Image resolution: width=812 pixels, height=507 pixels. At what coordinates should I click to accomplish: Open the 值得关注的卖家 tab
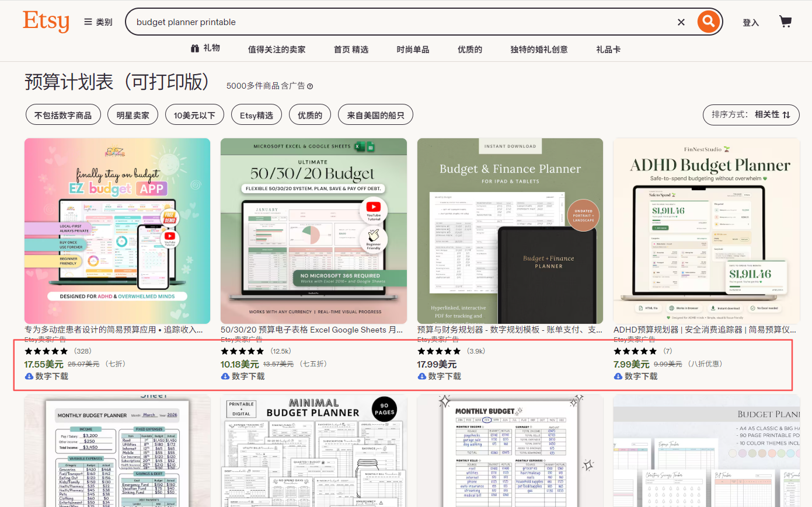(277, 50)
